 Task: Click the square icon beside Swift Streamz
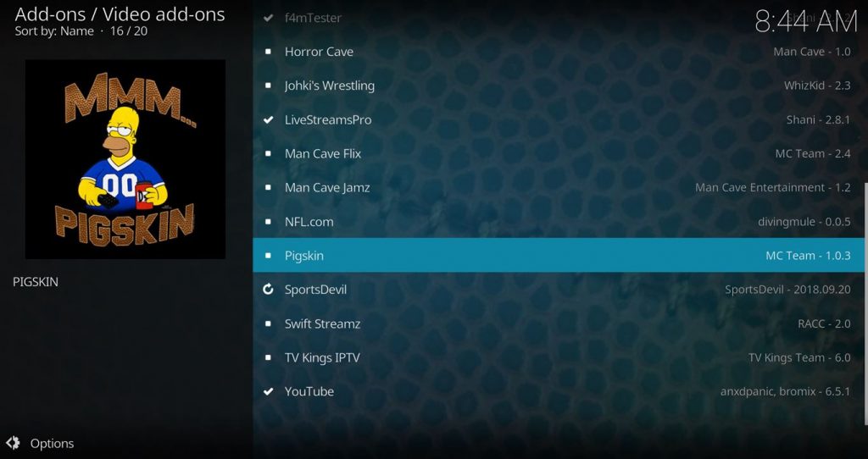coord(269,324)
